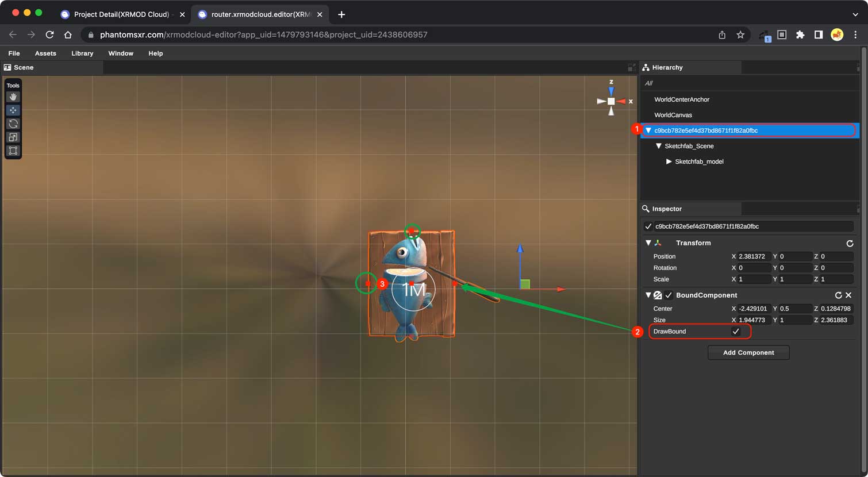Collapse the Transform component section
This screenshot has height=477, width=868.
[x=648, y=243]
